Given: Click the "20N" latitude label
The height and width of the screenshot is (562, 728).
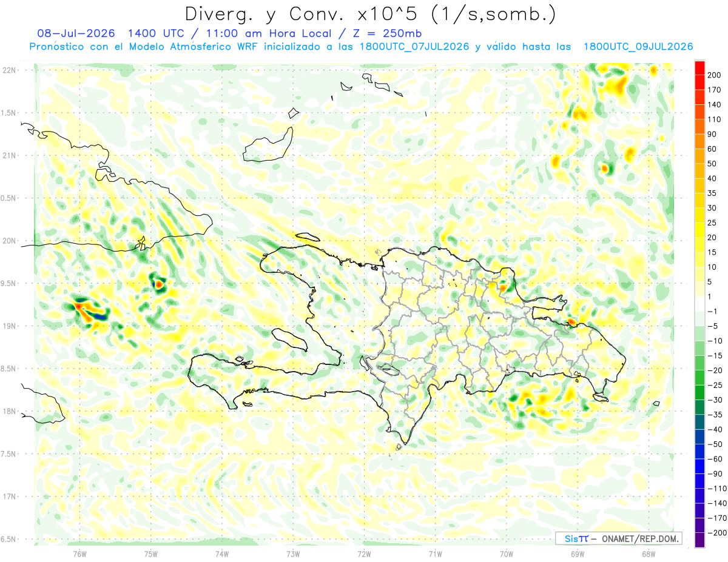Looking at the screenshot, I should pos(9,241).
